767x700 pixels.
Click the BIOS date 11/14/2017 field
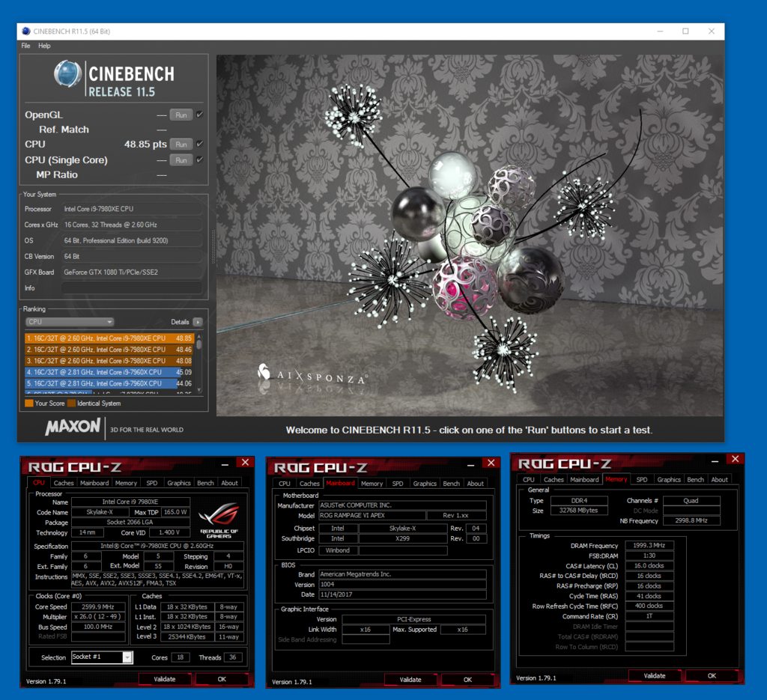coord(402,594)
